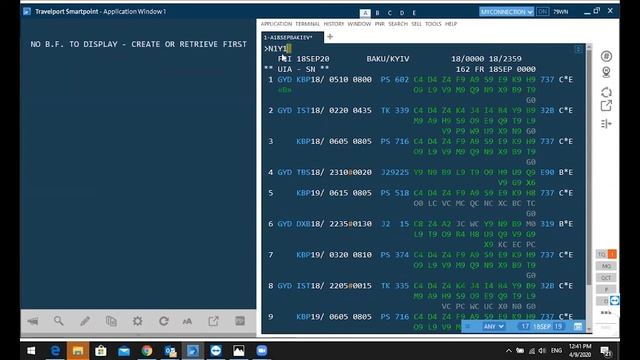Click the magnifier search icon in bottom toolbar
This screenshot has width=640, height=360.
(x=59, y=321)
